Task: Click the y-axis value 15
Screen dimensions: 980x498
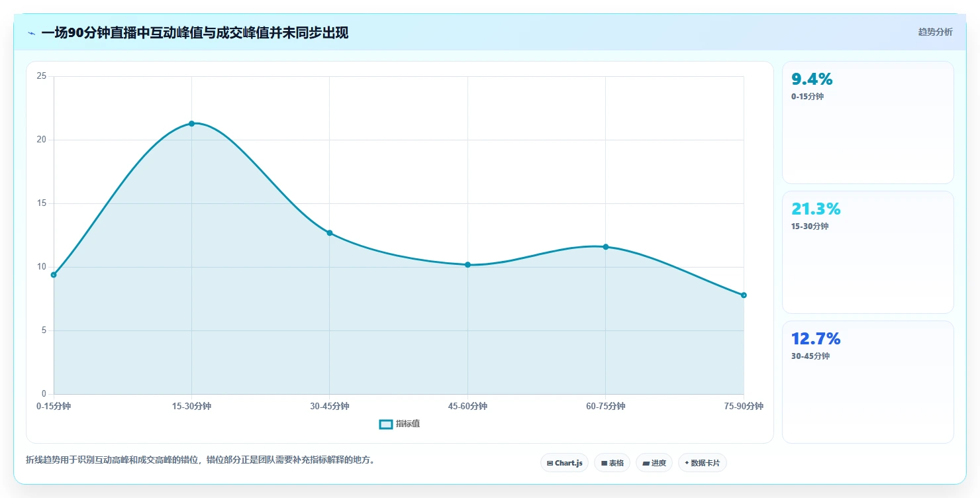Action: (41, 203)
